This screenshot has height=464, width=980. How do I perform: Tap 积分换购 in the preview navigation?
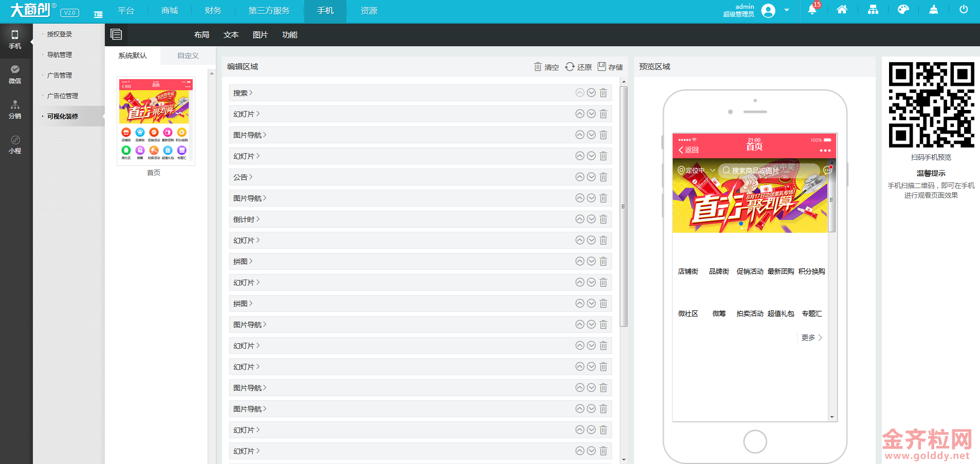812,271
